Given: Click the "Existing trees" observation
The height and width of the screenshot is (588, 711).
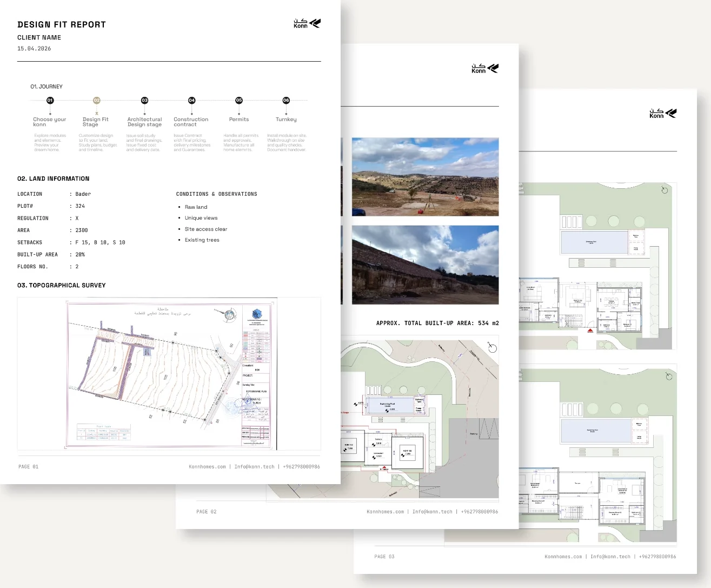Looking at the screenshot, I should (x=202, y=240).
